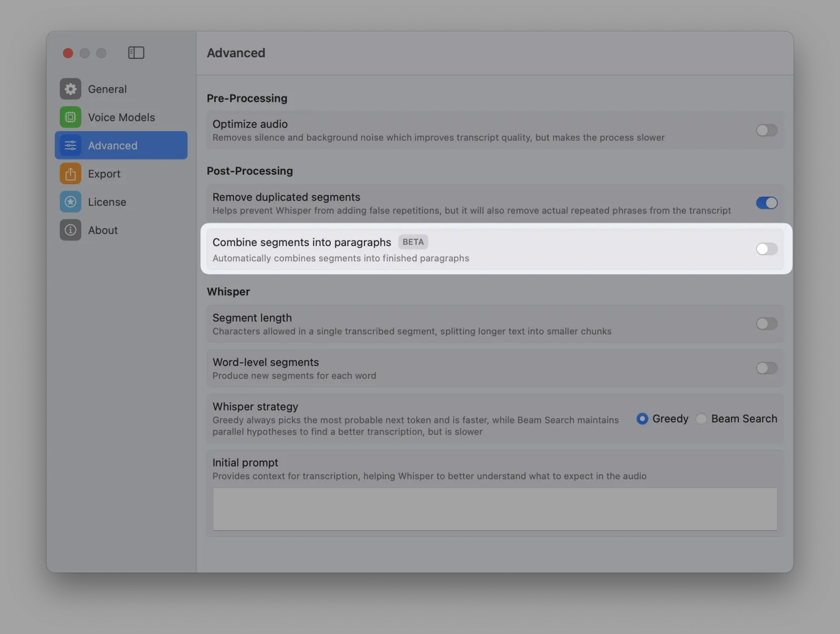Show the About section
840x634 pixels.
(121, 230)
